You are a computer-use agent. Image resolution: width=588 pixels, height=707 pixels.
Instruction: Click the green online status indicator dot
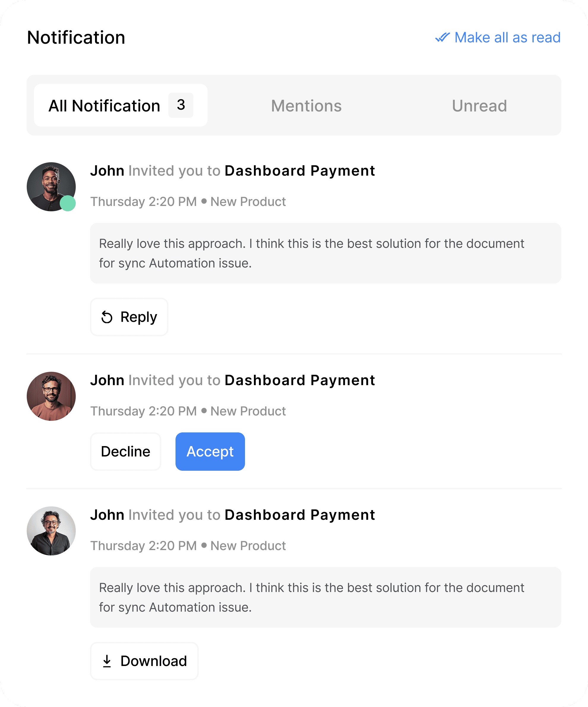[x=68, y=203]
